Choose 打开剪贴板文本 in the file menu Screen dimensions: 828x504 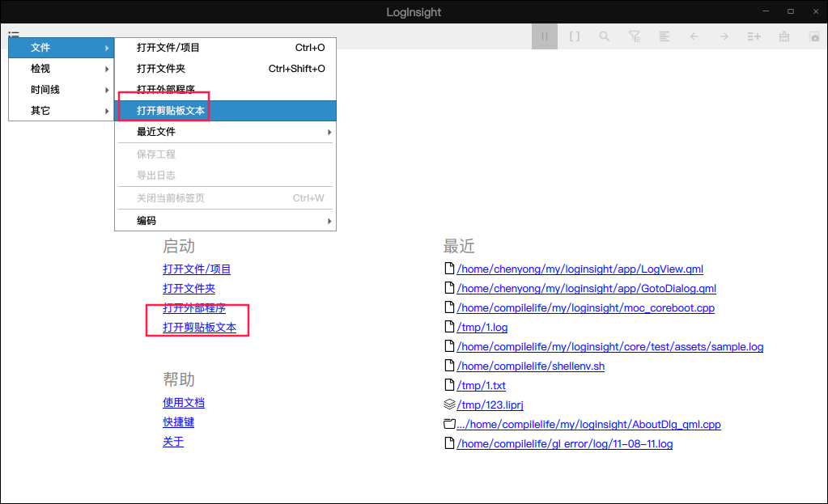[226, 111]
